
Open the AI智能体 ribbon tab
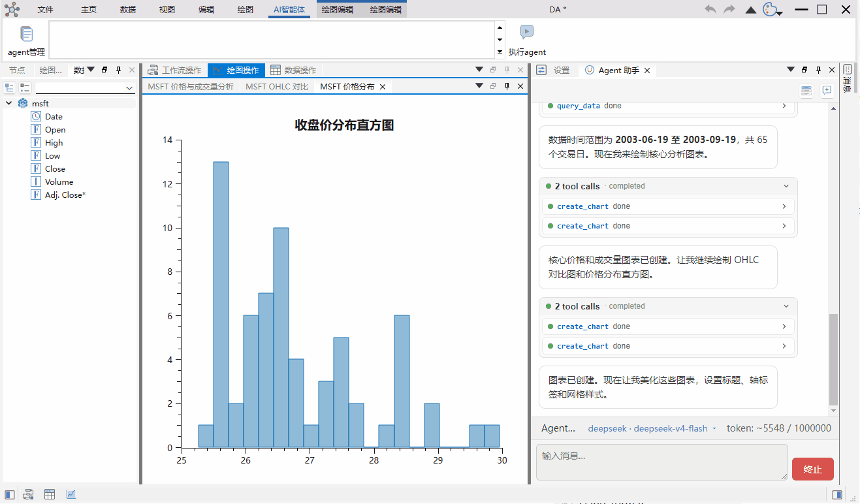click(289, 9)
